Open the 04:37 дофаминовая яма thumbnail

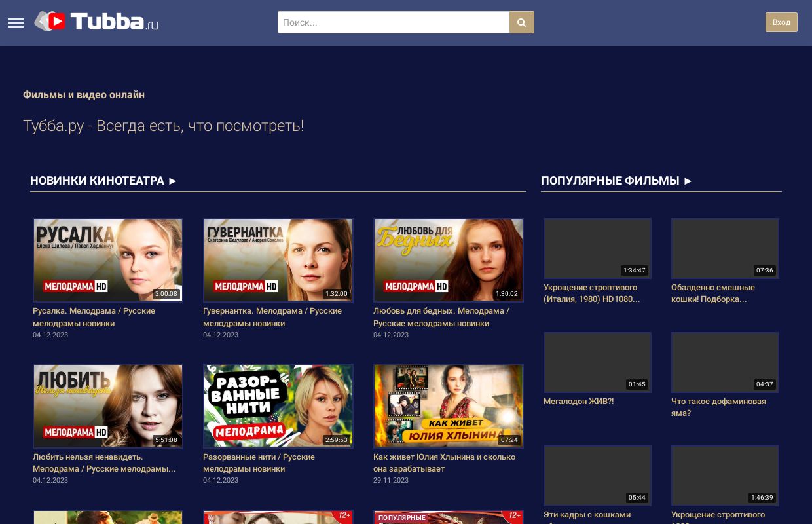coord(725,362)
